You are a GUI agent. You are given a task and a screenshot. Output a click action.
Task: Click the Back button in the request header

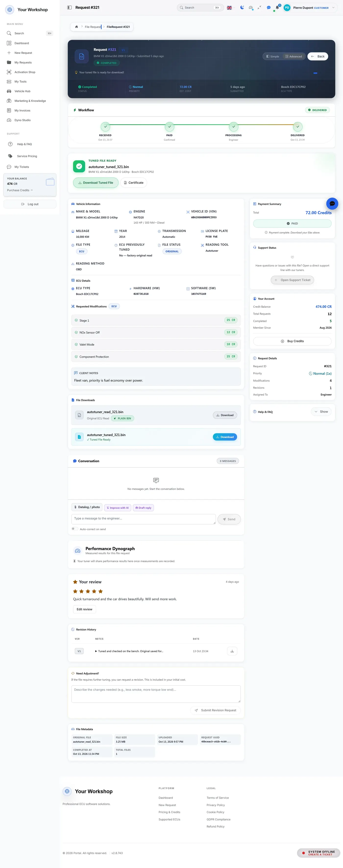318,56
